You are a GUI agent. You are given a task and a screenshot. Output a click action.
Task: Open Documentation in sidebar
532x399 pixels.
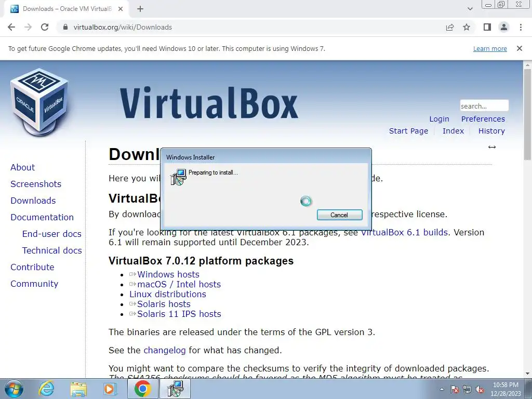pyautogui.click(x=42, y=217)
